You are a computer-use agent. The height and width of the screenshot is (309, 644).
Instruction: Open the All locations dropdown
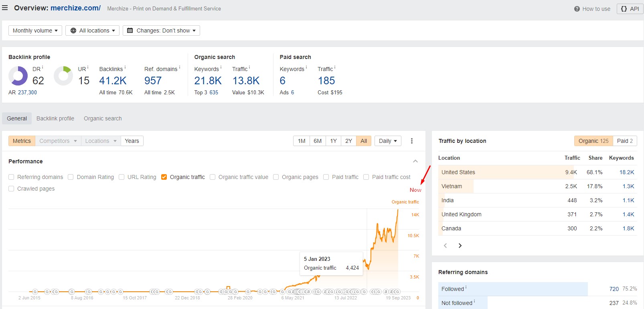[x=93, y=30]
